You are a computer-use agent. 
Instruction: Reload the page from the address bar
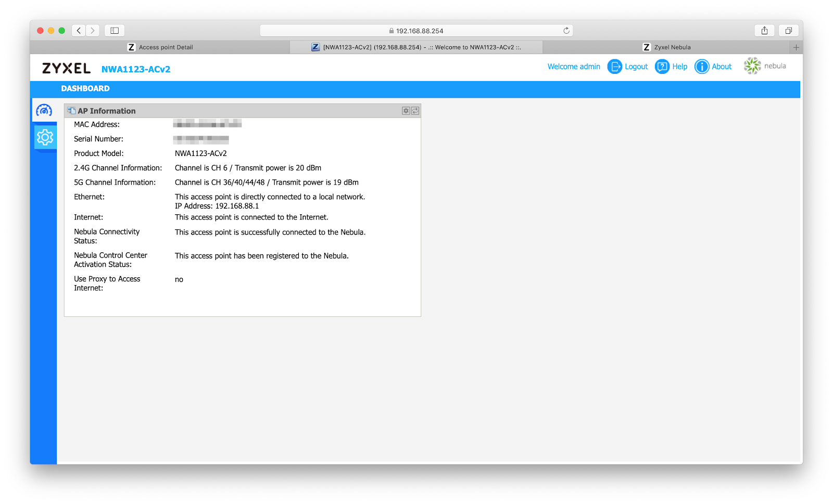(x=566, y=31)
